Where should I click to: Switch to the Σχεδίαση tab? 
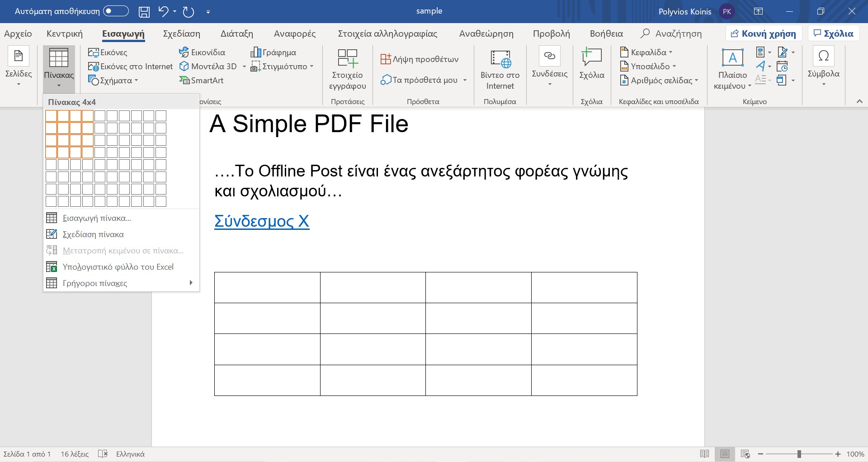coord(181,33)
